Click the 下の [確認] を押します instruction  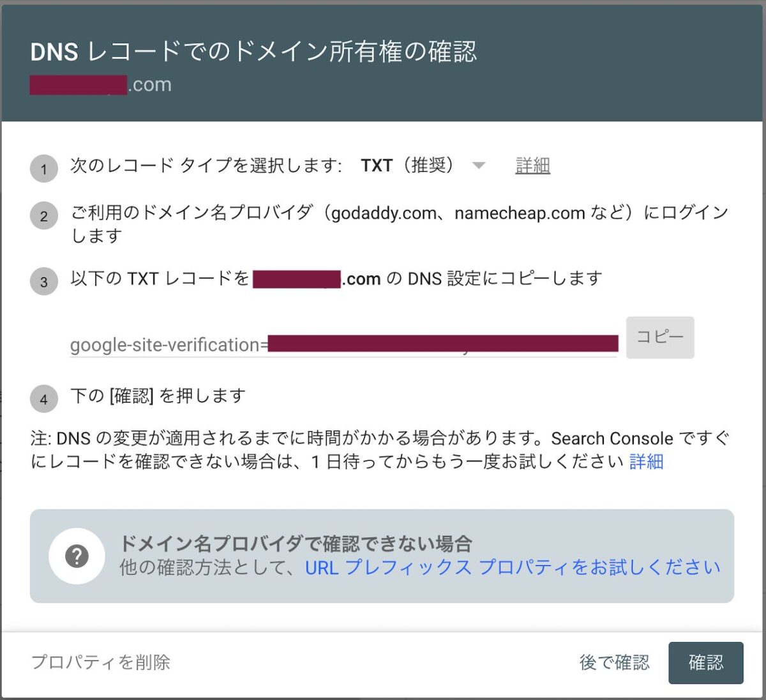158,396
